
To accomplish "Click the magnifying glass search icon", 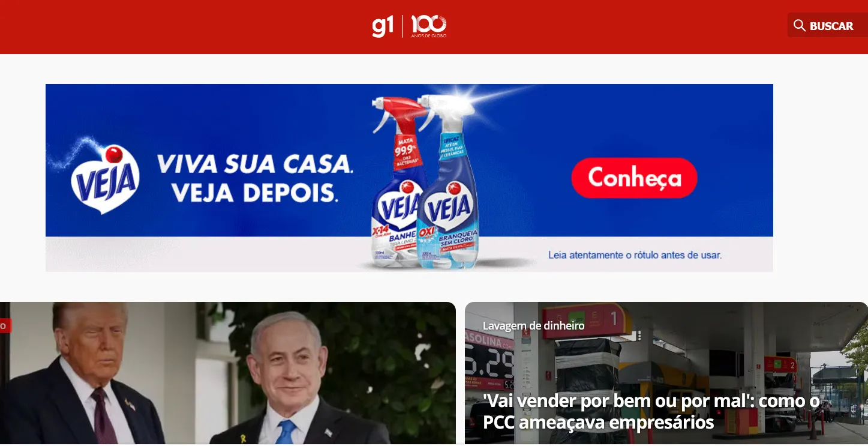I will pos(800,25).
